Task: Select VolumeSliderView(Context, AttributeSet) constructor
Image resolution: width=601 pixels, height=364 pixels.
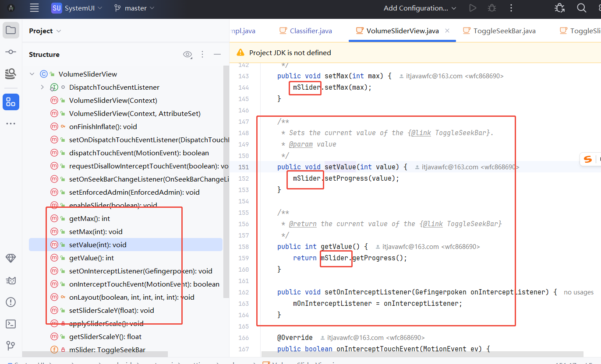Action: click(x=135, y=113)
